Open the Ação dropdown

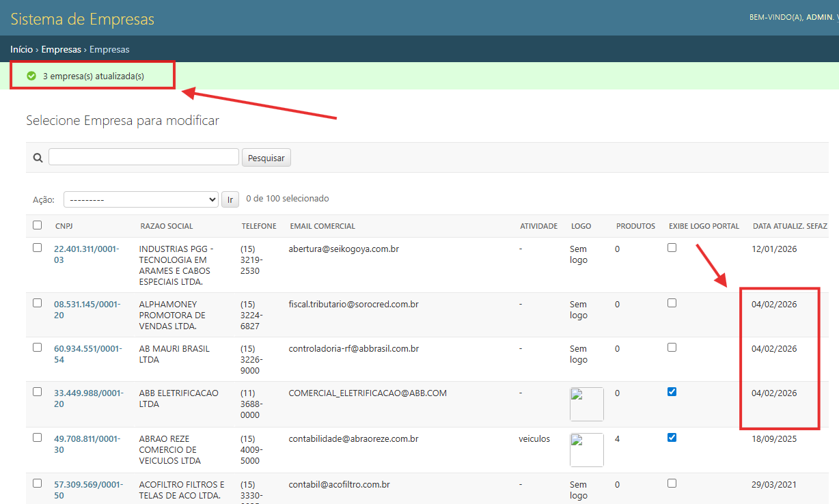[141, 199]
